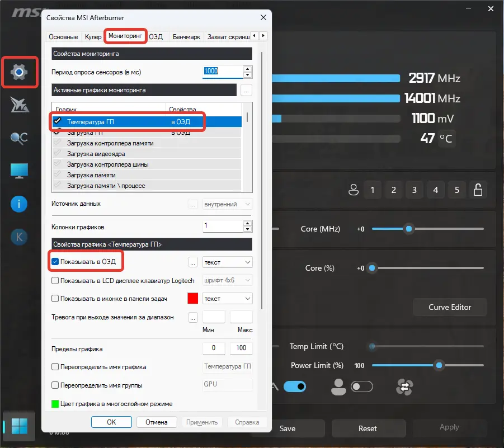This screenshot has width=504, height=448.
Task: Open tray icon 'текст' dropdown
Action: 227,299
